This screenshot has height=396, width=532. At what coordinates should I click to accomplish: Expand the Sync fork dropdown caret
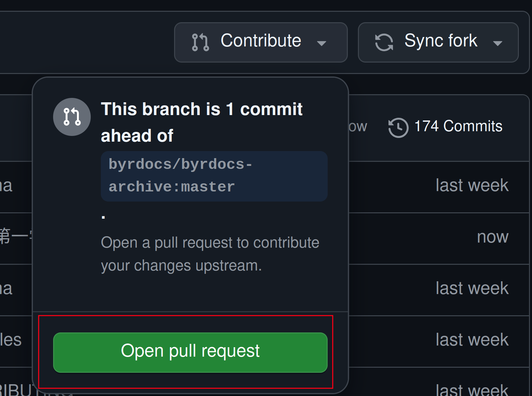coord(497,43)
